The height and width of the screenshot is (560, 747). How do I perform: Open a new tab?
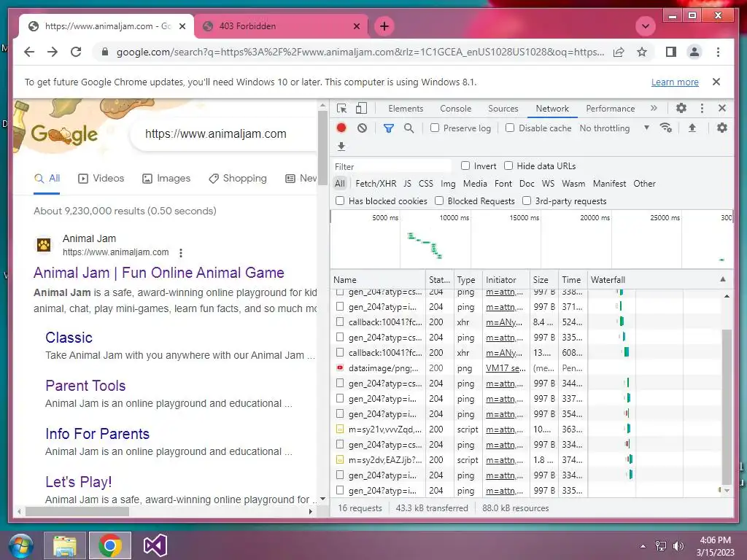point(384,26)
